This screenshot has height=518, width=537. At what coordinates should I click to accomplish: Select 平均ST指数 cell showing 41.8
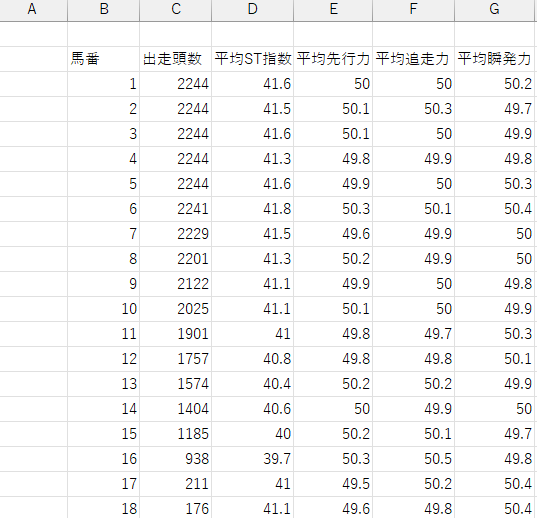tap(252, 209)
